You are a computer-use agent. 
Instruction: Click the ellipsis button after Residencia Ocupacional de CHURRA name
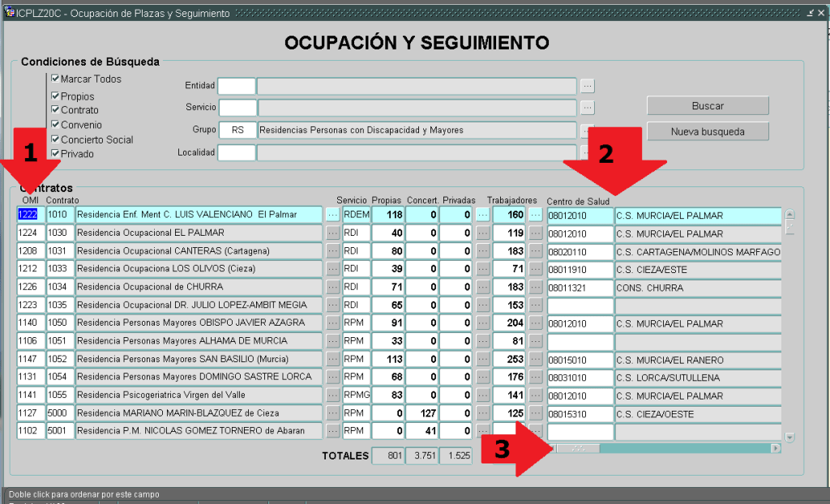(x=332, y=287)
